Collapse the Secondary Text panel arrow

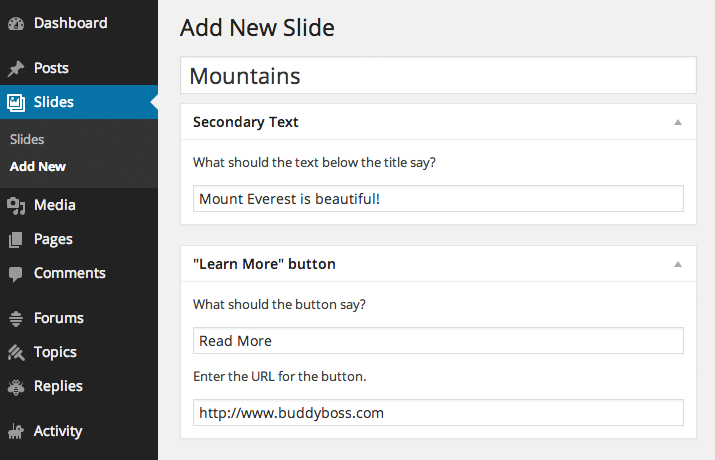click(x=677, y=122)
